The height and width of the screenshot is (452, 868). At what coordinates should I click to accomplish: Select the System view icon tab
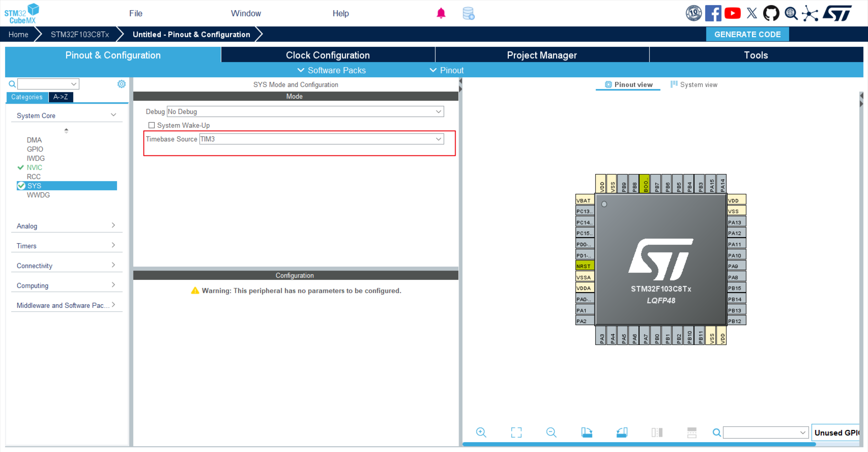click(x=694, y=84)
